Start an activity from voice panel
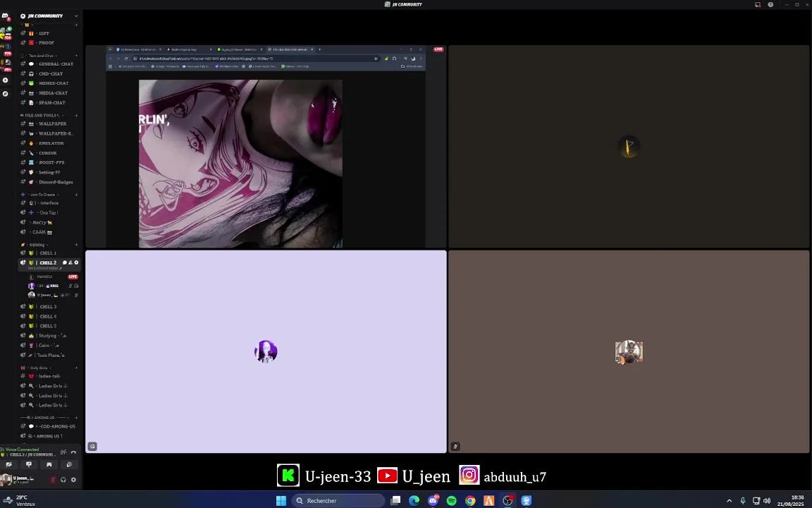This screenshot has width=812, height=508. [x=49, y=464]
